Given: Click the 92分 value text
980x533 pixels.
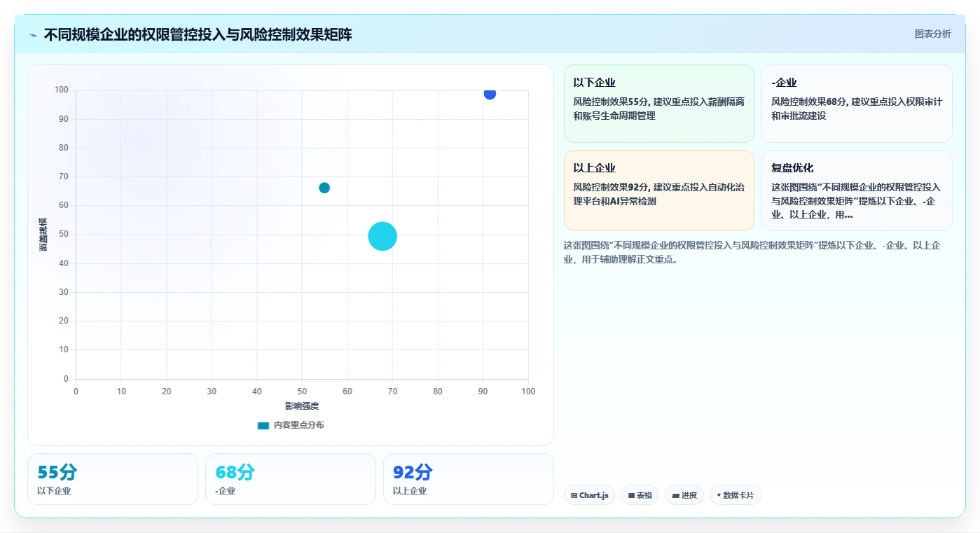Looking at the screenshot, I should point(413,472).
